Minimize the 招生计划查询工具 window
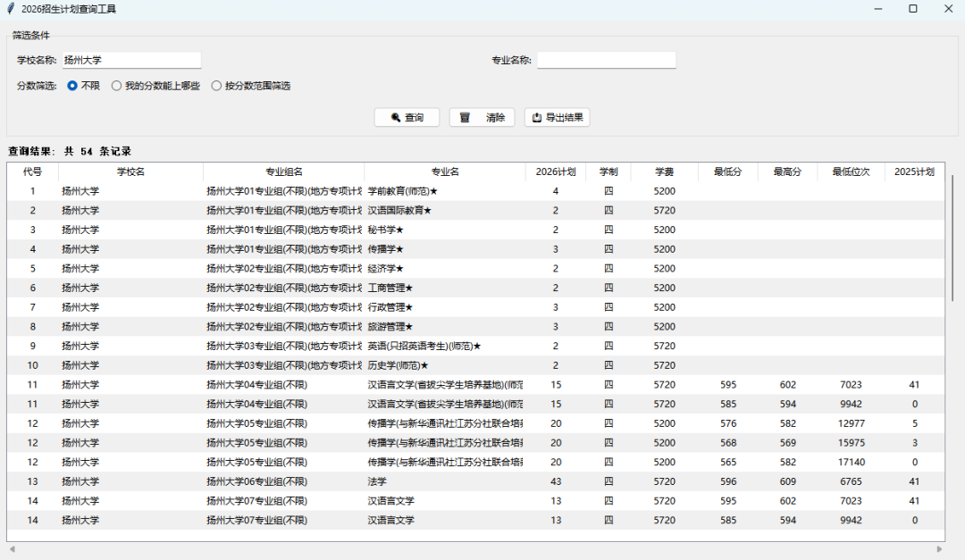 (x=878, y=9)
